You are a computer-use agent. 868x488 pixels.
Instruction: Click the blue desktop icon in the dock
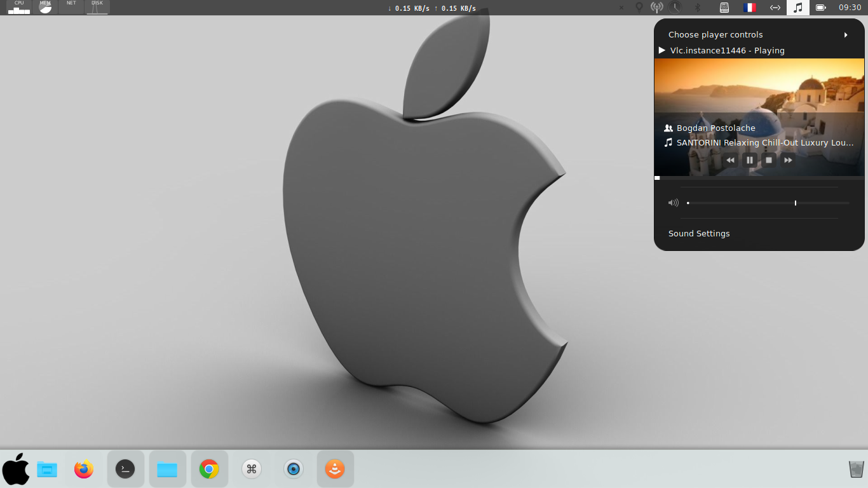pyautogui.click(x=47, y=470)
